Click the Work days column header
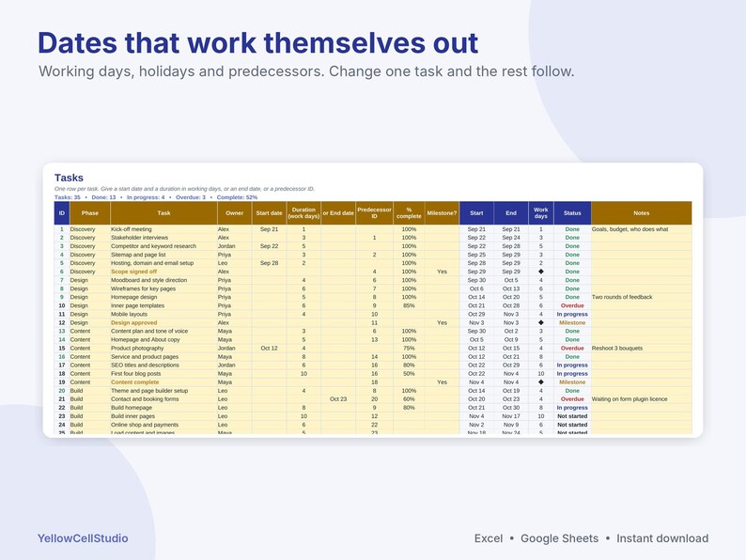The height and width of the screenshot is (560, 746). 541,213
